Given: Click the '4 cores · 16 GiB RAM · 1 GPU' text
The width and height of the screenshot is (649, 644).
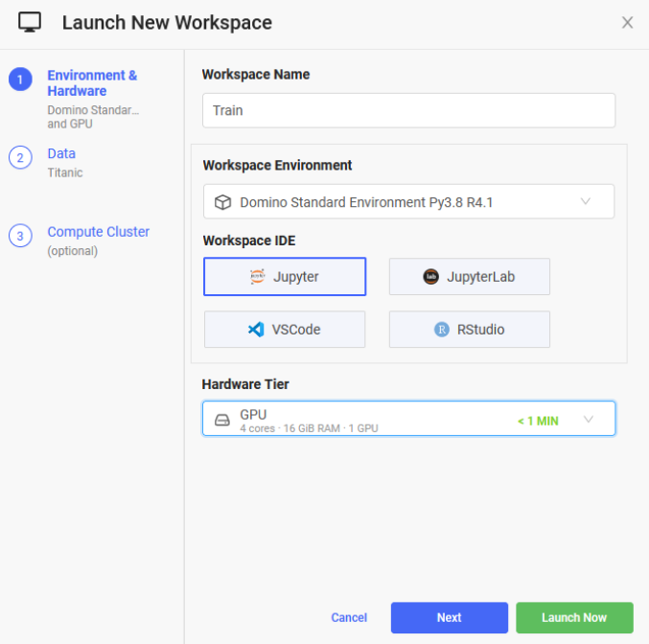Looking at the screenshot, I should pyautogui.click(x=309, y=428).
